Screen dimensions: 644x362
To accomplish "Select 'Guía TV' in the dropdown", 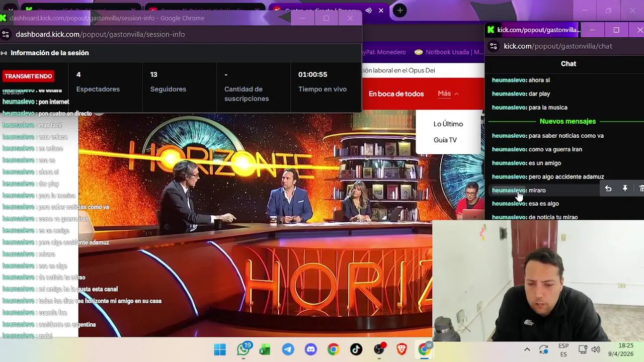I will 445,140.
